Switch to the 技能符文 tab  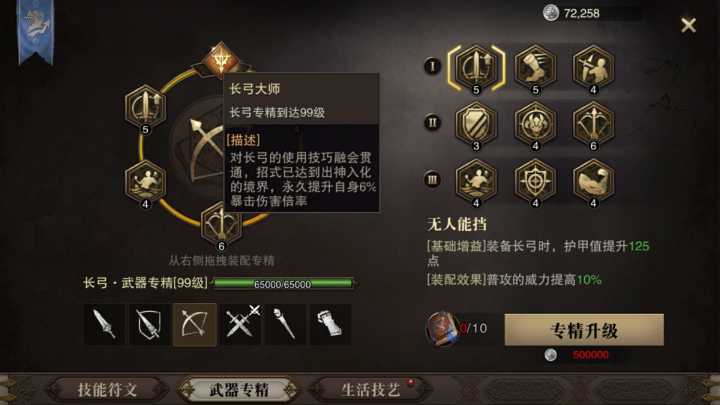pyautogui.click(x=107, y=390)
